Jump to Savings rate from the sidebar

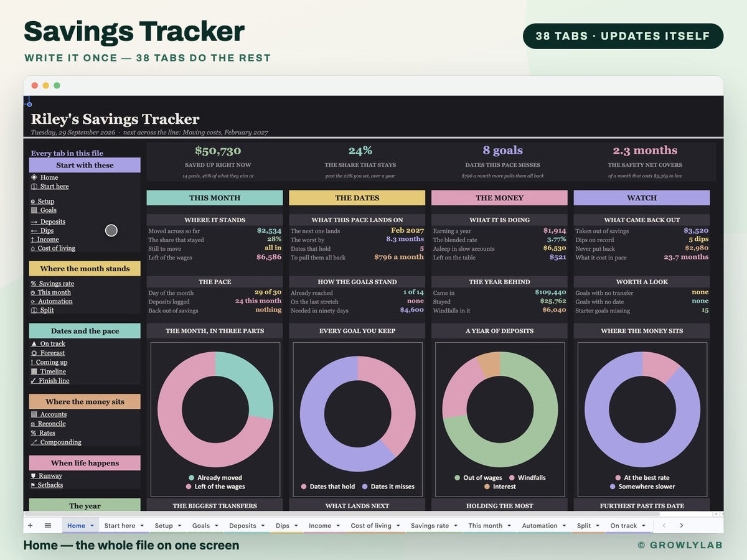(52, 284)
